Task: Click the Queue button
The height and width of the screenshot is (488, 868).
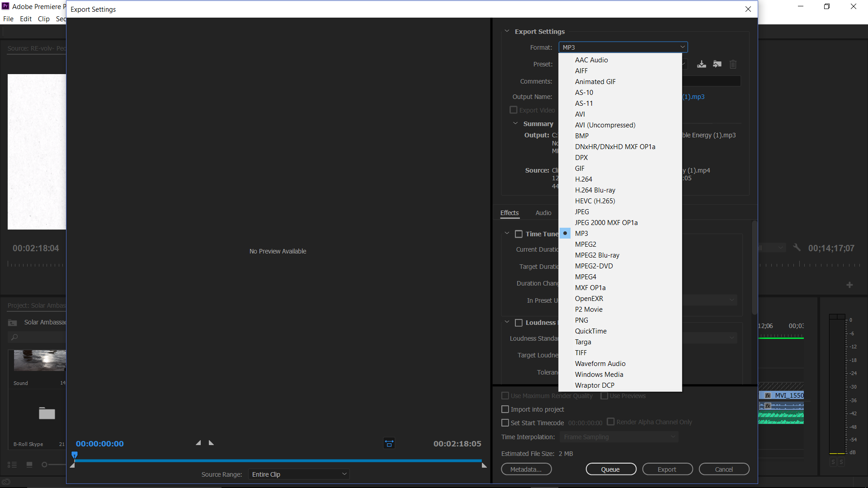Action: 611,469
